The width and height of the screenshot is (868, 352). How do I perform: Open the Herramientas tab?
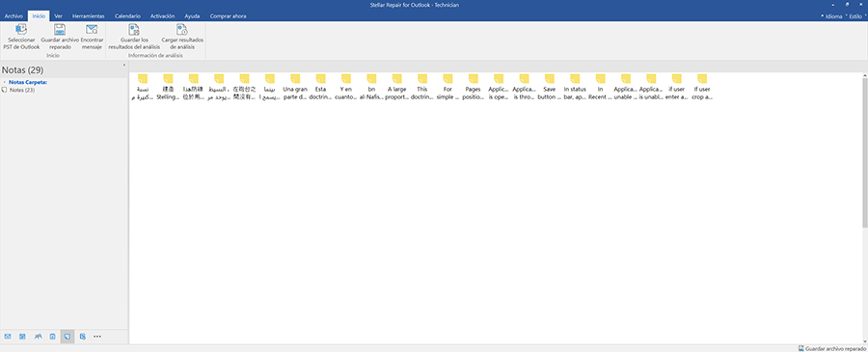tap(89, 16)
